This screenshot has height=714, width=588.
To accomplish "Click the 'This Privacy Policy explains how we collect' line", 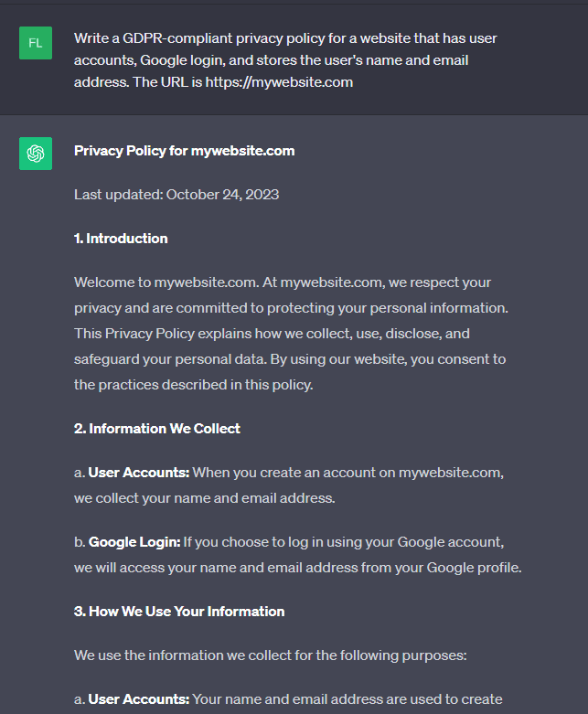I will (272, 334).
